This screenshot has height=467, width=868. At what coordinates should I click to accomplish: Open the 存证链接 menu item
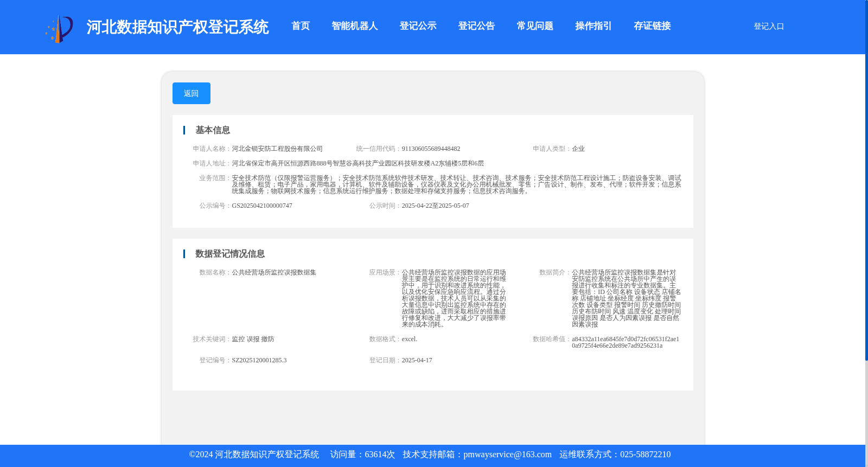coord(652,26)
